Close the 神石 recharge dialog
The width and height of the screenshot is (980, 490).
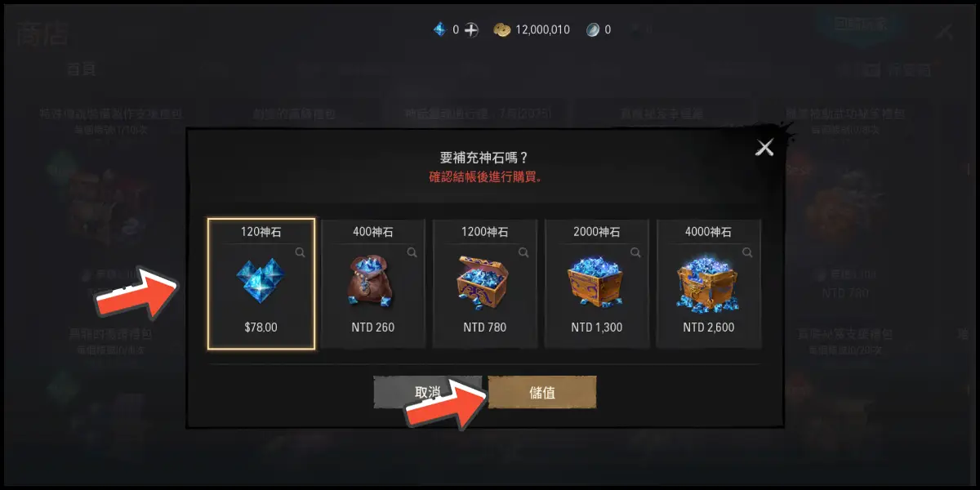pyautogui.click(x=764, y=147)
